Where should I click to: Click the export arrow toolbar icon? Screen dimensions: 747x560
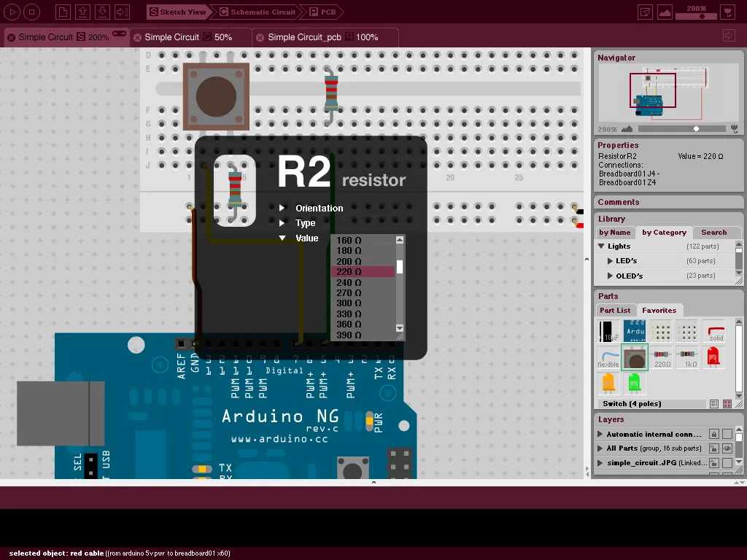(x=122, y=12)
